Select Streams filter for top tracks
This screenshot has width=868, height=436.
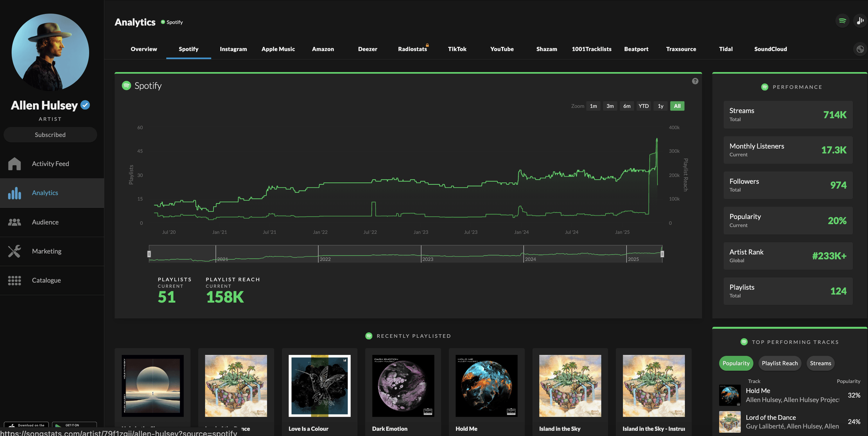click(820, 363)
